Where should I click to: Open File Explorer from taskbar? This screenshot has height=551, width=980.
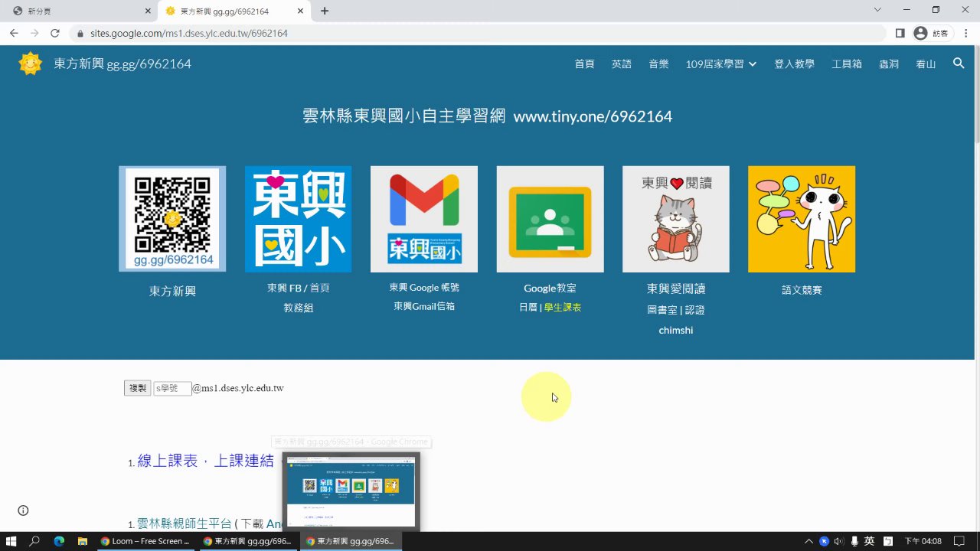pos(83,541)
